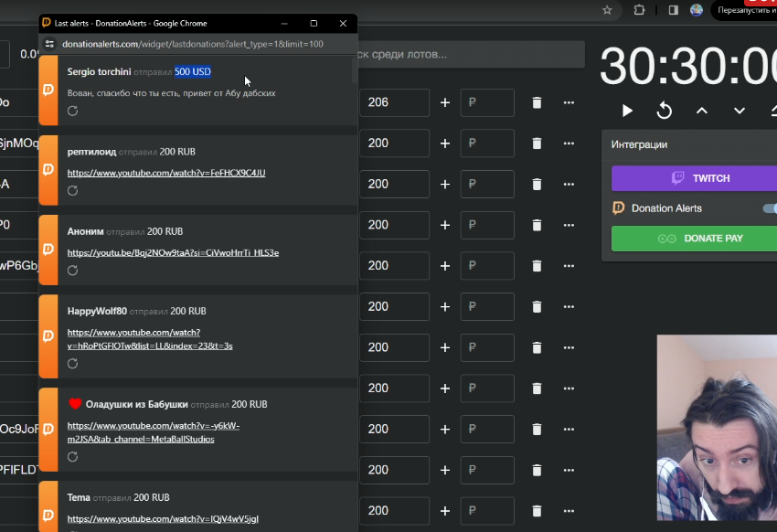Open HappyWolf80's YouTube link
This screenshot has height=532, width=777.
[x=150, y=339]
